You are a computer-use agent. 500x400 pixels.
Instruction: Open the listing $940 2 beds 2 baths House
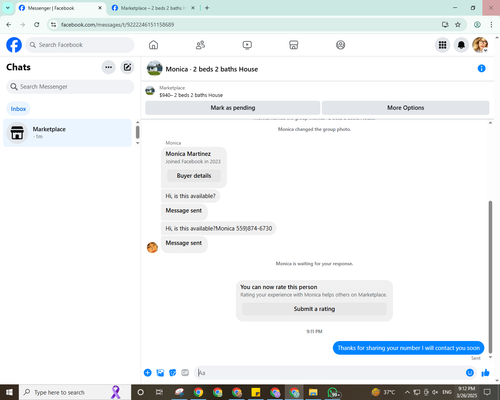click(x=191, y=95)
